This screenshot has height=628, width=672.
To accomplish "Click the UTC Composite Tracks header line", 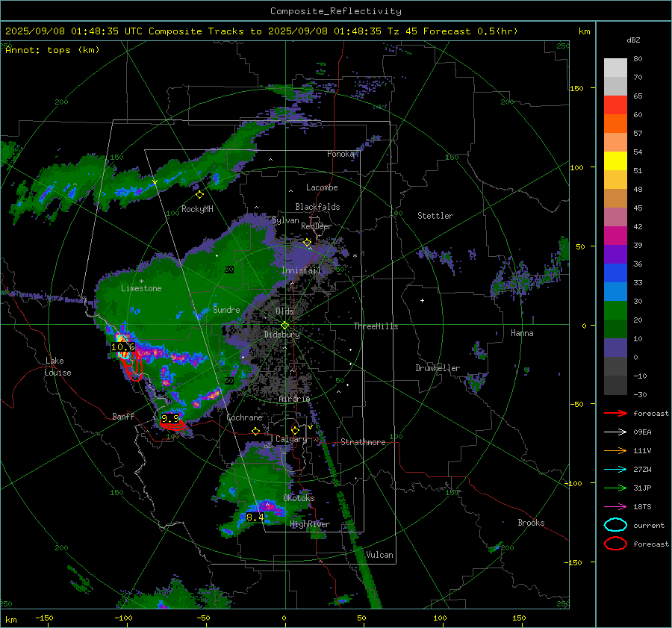I will (261, 31).
